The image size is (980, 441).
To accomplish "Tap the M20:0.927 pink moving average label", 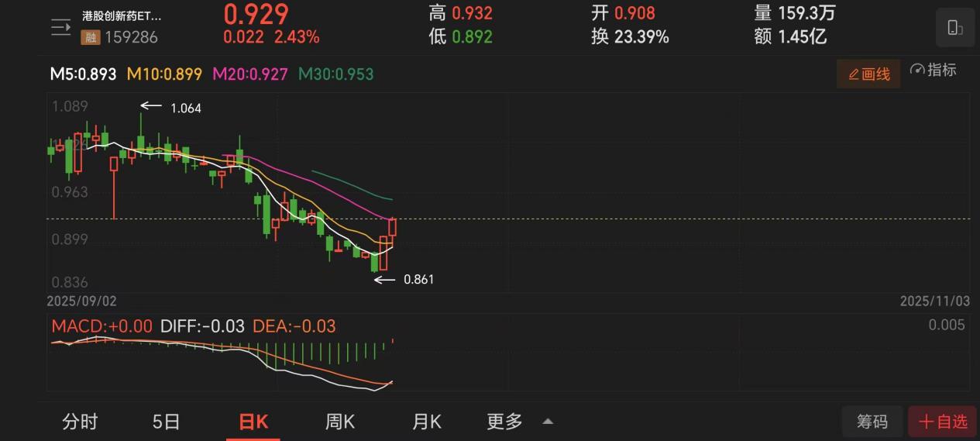I will (x=250, y=74).
